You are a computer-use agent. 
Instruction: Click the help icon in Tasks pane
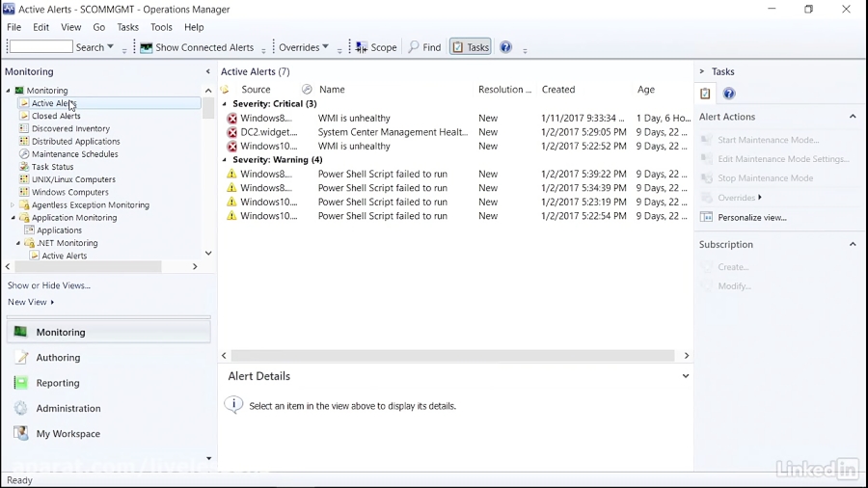(729, 94)
